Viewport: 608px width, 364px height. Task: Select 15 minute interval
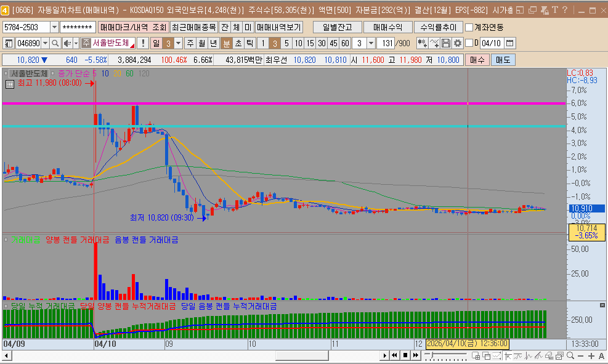[310, 43]
